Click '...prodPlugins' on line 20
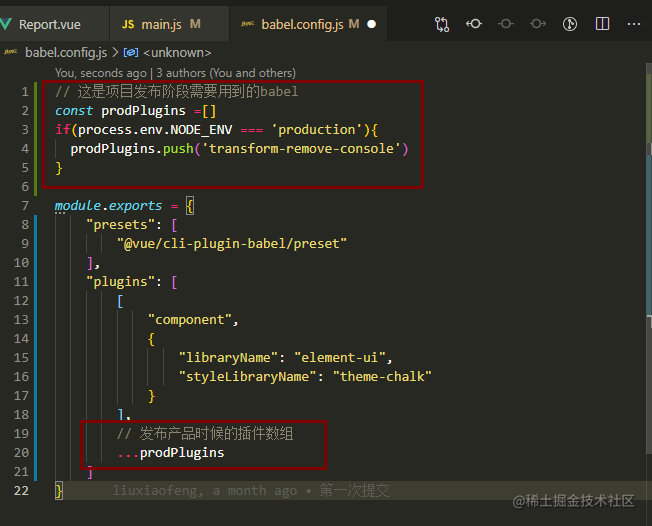652x526 pixels. 170,452
